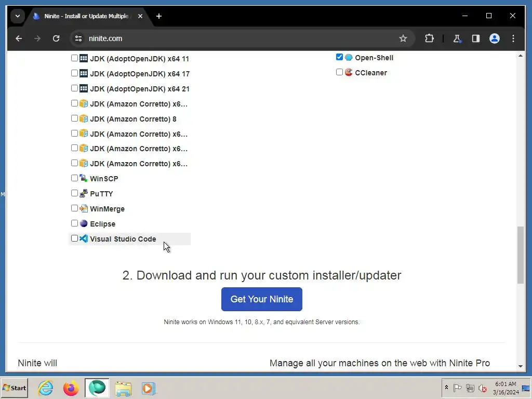
Task: Select the PuTTY checkbox
Action: (74, 193)
